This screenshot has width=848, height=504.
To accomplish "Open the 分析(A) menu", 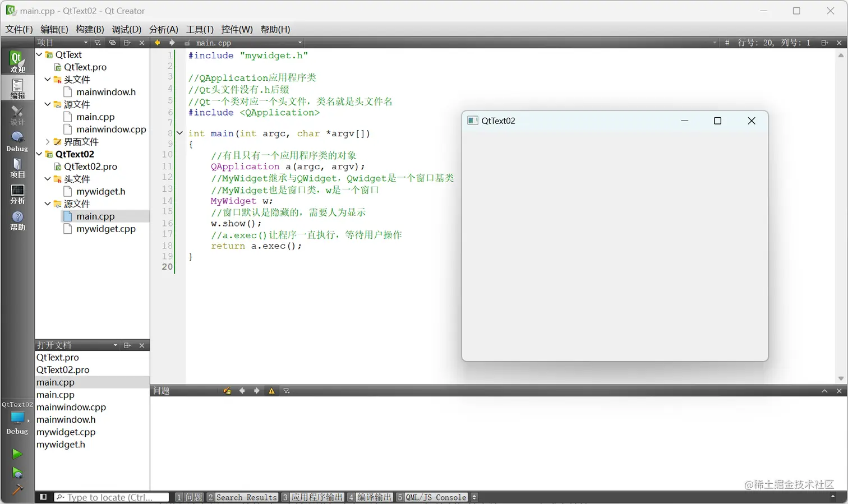I will 164,29.
